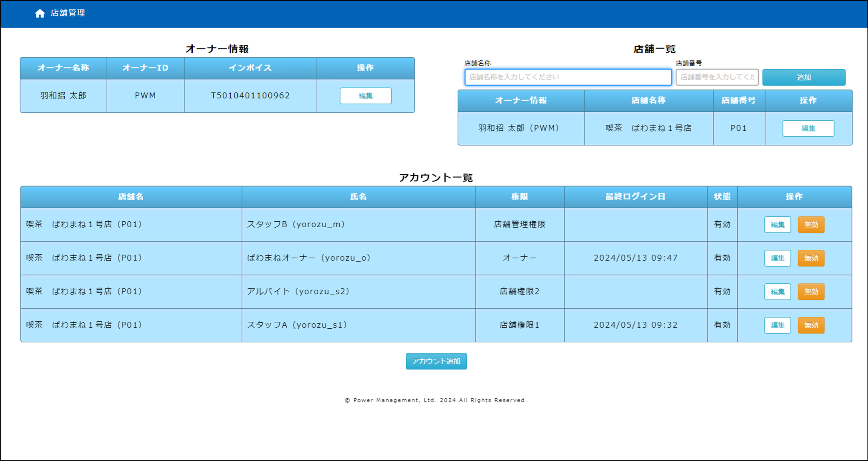Disable account スタッフB (yorozu_m)
868x461 pixels.
tap(811, 224)
